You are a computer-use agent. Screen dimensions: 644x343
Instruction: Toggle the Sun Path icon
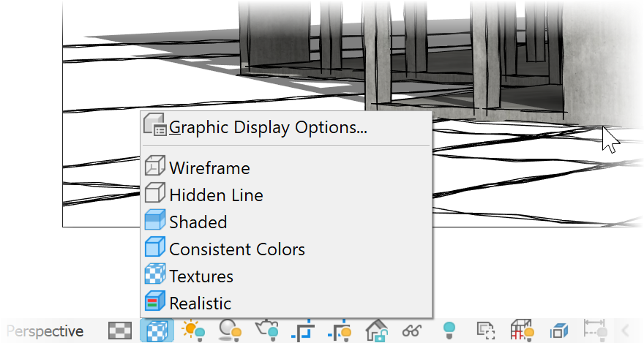[x=193, y=331]
